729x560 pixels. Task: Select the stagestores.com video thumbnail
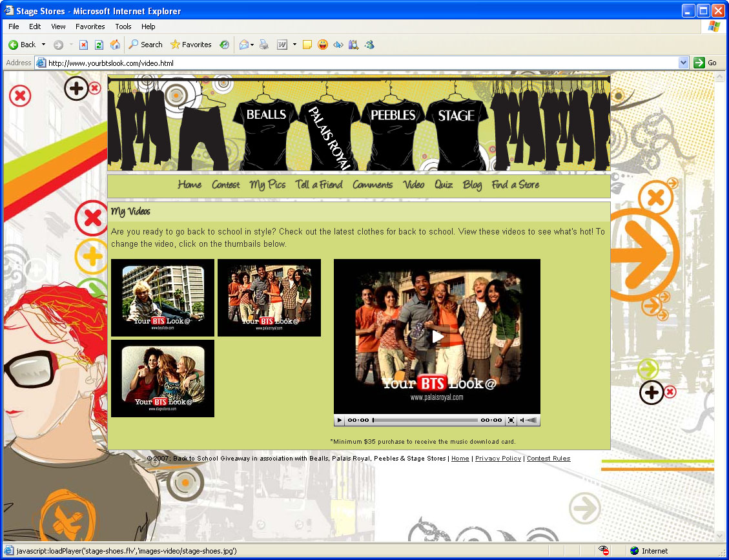(163, 379)
